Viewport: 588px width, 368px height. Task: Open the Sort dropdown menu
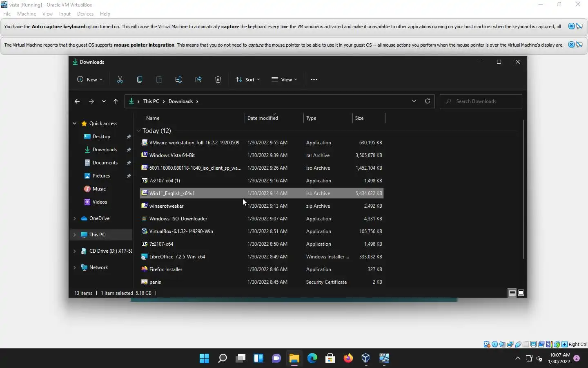coord(248,80)
